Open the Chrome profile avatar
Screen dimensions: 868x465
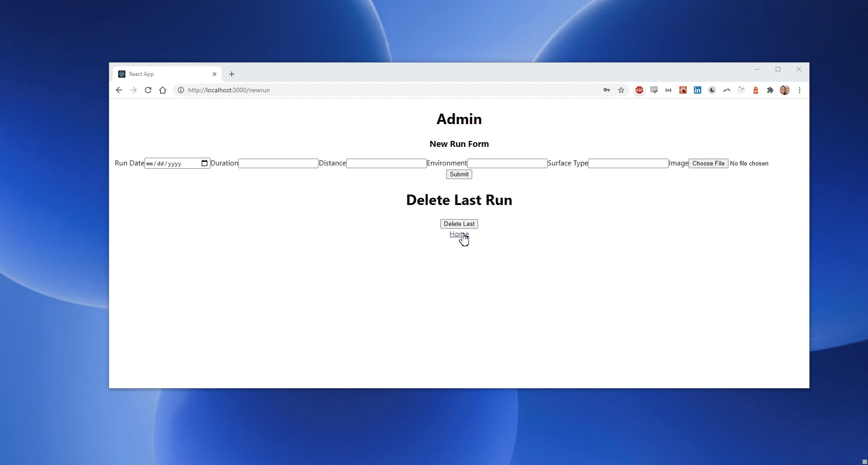pyautogui.click(x=785, y=90)
